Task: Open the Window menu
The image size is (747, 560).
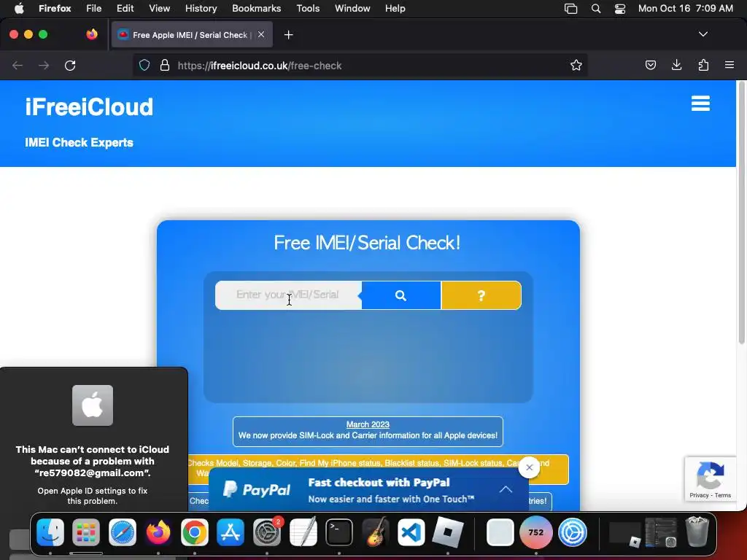Action: [x=352, y=9]
